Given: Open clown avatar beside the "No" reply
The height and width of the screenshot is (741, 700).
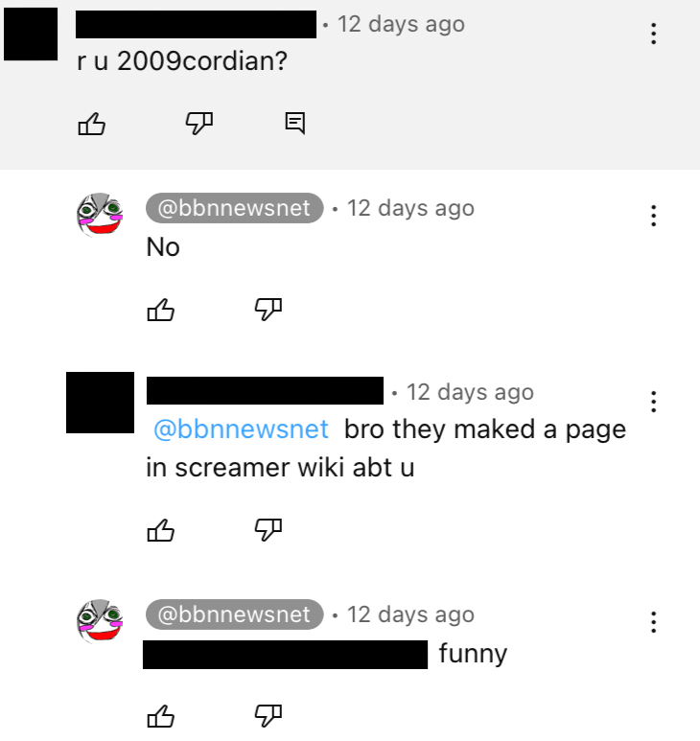Looking at the screenshot, I should point(100,215).
